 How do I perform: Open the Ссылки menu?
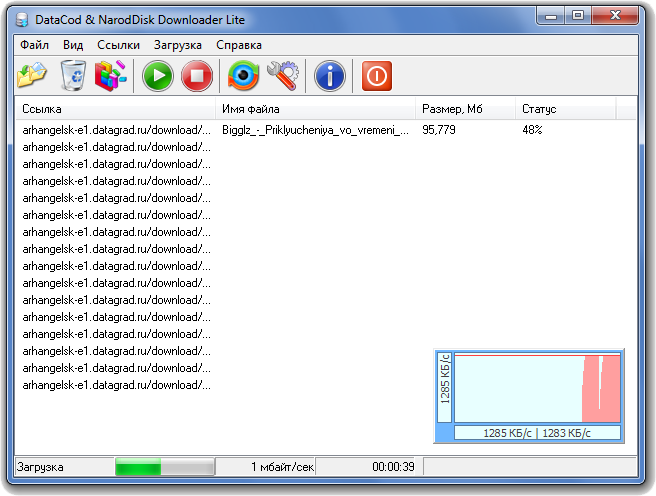click(x=118, y=45)
